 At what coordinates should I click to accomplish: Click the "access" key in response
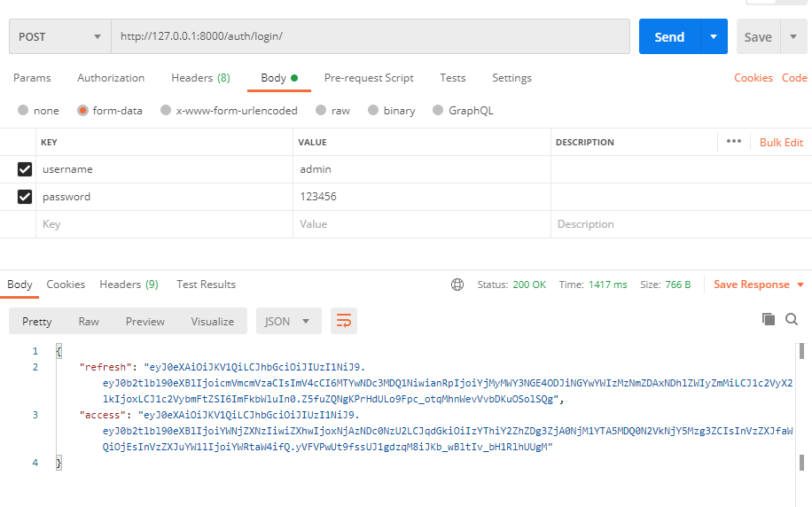coord(102,415)
